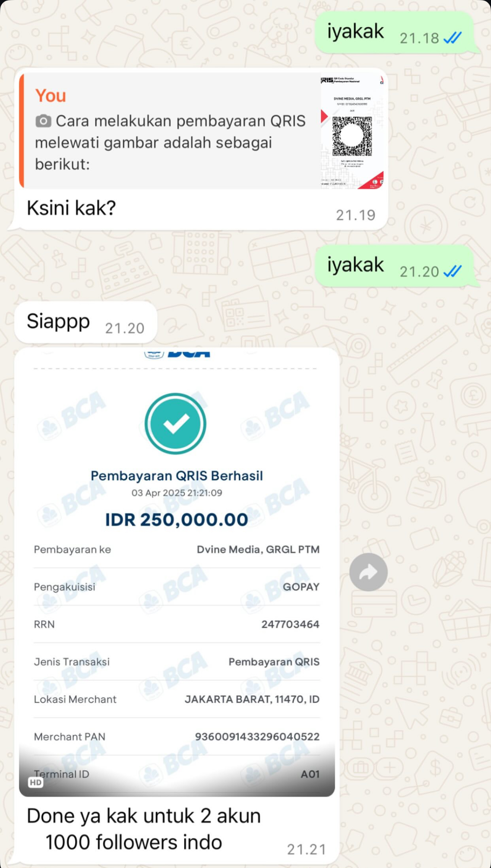Tap the forward arrow beside the receipt
491x868 pixels.
coord(368,572)
